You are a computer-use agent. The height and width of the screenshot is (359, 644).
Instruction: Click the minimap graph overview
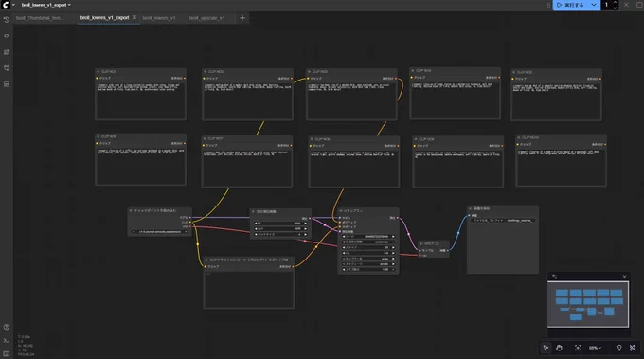(588, 304)
